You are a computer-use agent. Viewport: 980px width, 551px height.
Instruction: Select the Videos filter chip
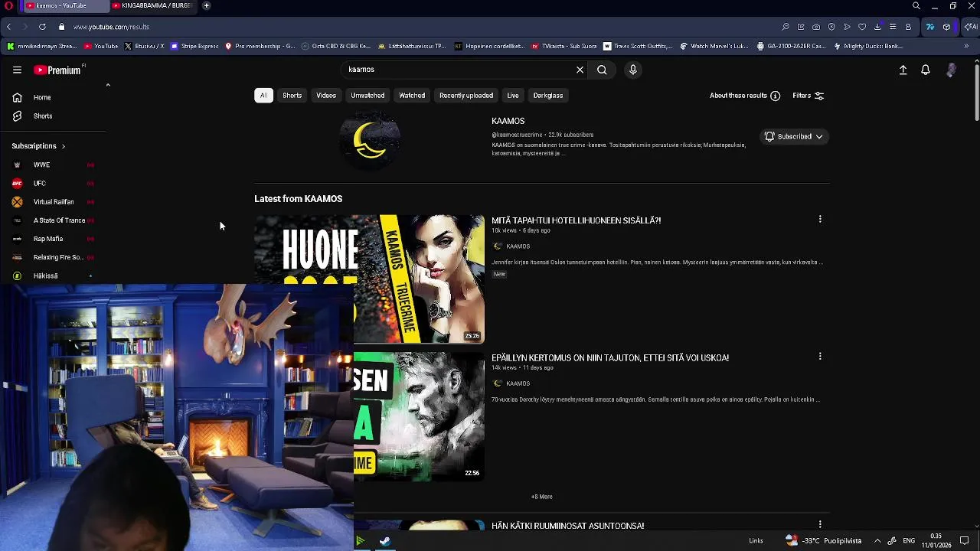point(326,96)
